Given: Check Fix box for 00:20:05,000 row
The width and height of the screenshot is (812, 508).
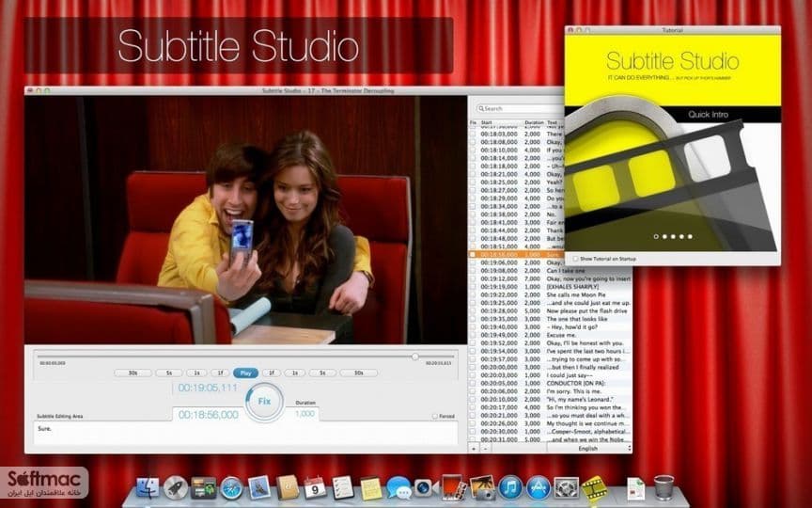Looking at the screenshot, I should tap(473, 383).
